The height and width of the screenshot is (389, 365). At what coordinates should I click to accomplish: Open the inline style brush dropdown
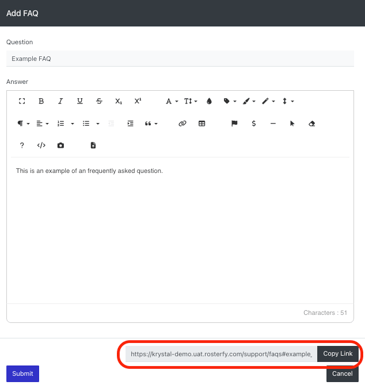[249, 101]
